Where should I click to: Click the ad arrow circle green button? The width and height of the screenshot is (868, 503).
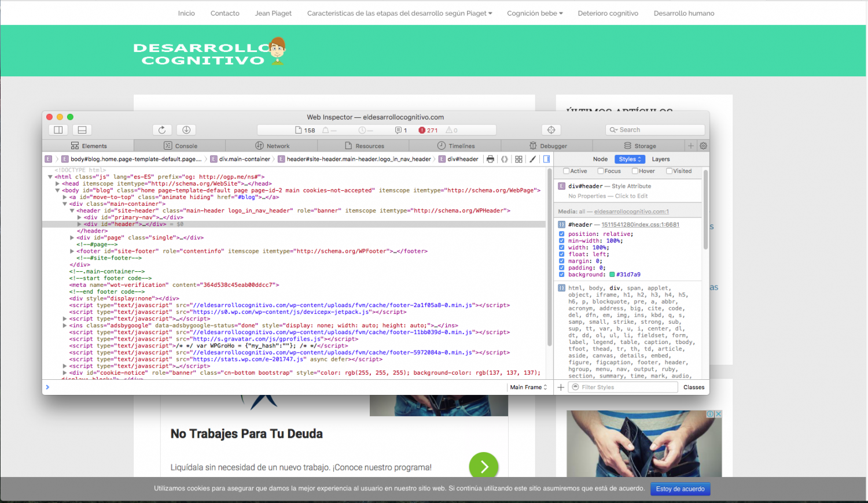pyautogui.click(x=484, y=466)
